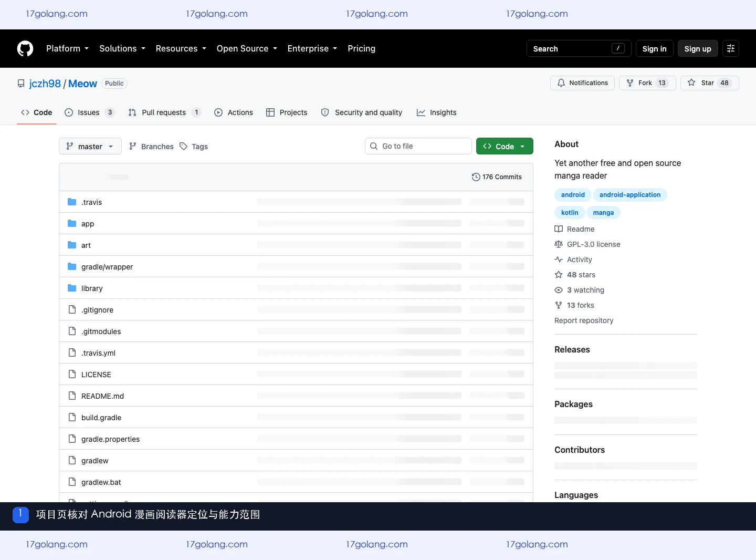Open the Contributors section heading
Image resolution: width=756 pixels, height=560 pixels.
click(x=580, y=450)
